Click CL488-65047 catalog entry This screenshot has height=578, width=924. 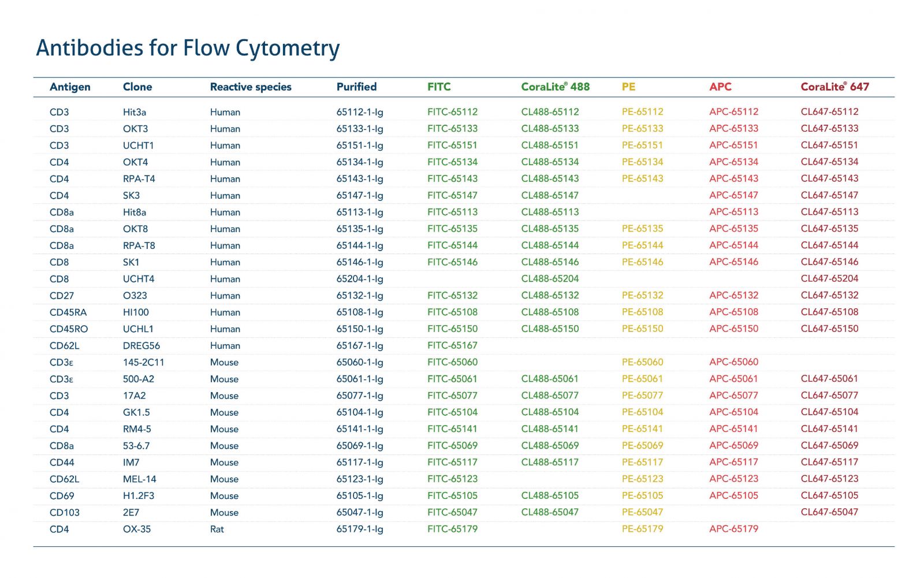pyautogui.click(x=550, y=513)
